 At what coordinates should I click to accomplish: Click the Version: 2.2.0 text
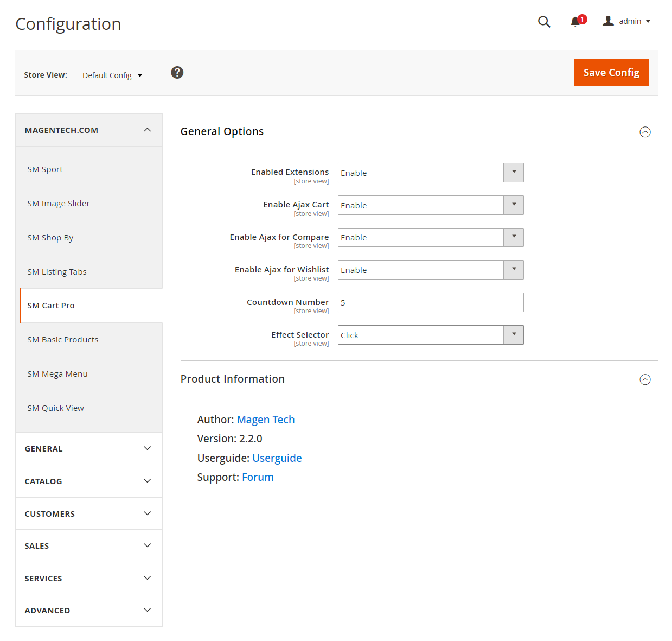[x=230, y=439]
